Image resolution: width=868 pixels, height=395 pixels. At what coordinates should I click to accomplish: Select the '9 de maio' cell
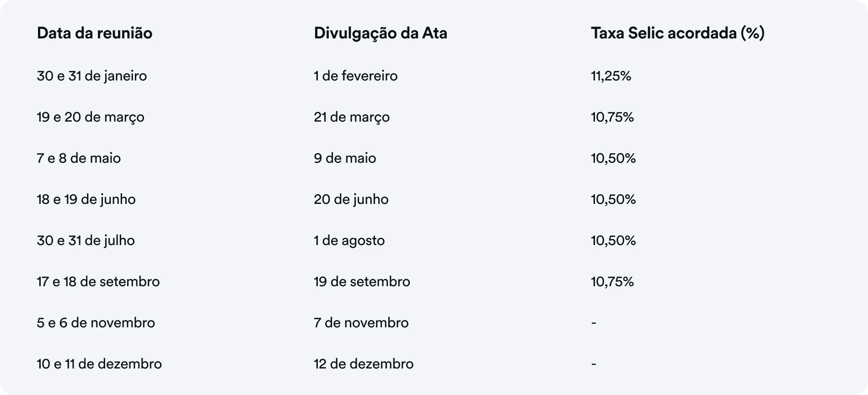(345, 158)
